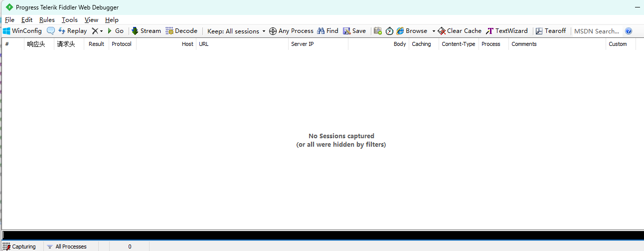Click the session count 0 in status bar
This screenshot has width=644, height=251.
(130, 247)
